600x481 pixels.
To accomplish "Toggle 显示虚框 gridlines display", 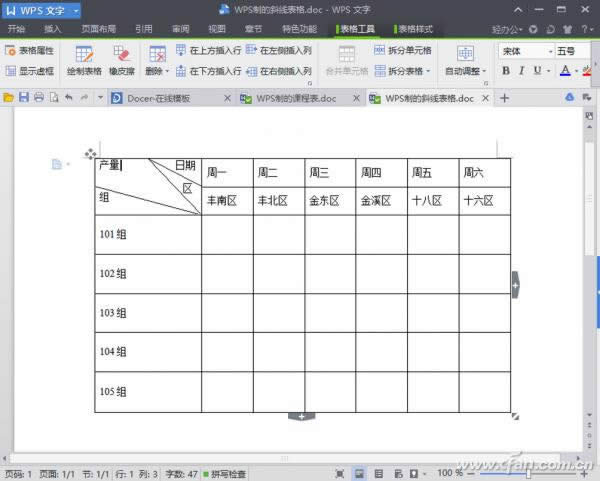I will (30, 71).
